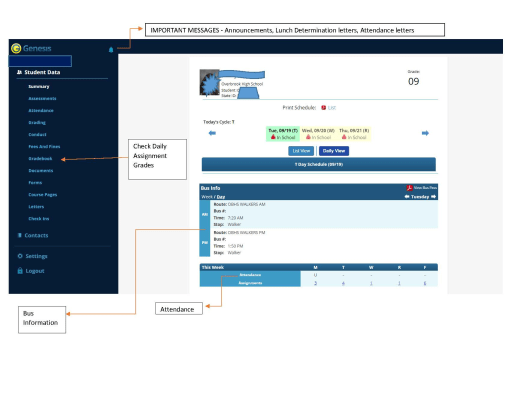Switch Bus Info to Day view
Viewport: 512px width, 396px height.
coord(221,197)
